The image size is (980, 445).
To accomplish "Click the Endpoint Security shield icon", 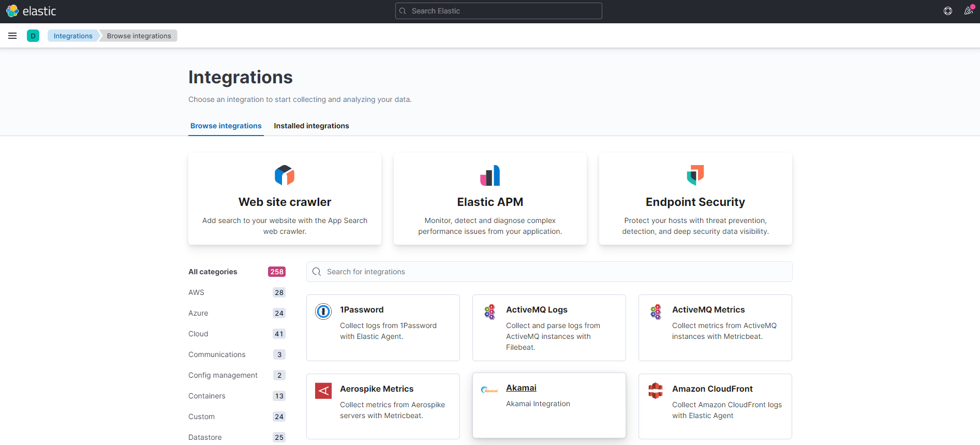I will point(695,175).
